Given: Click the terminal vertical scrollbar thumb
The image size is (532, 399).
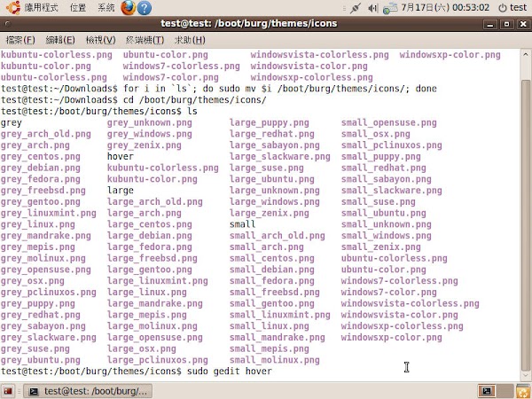Looking at the screenshot, I should 526,225.
